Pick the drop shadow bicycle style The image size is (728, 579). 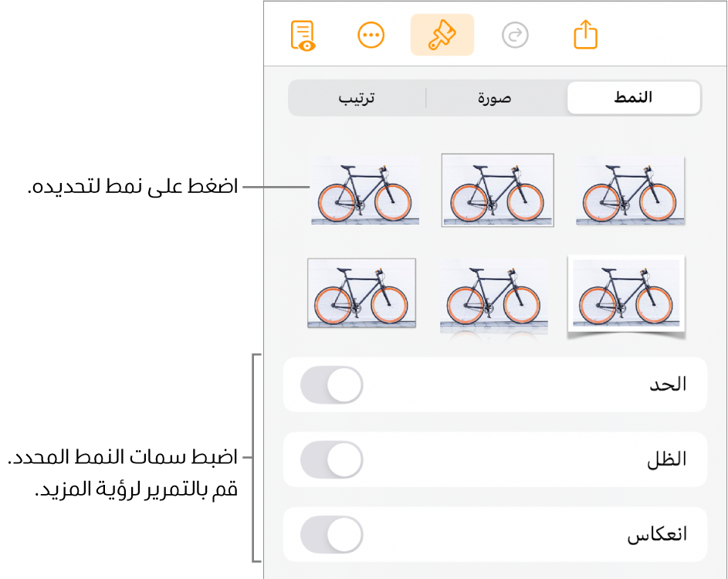pyautogui.click(x=630, y=191)
